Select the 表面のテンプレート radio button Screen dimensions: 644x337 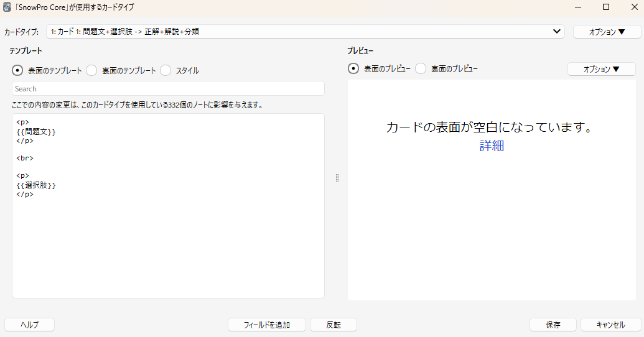[17, 71]
